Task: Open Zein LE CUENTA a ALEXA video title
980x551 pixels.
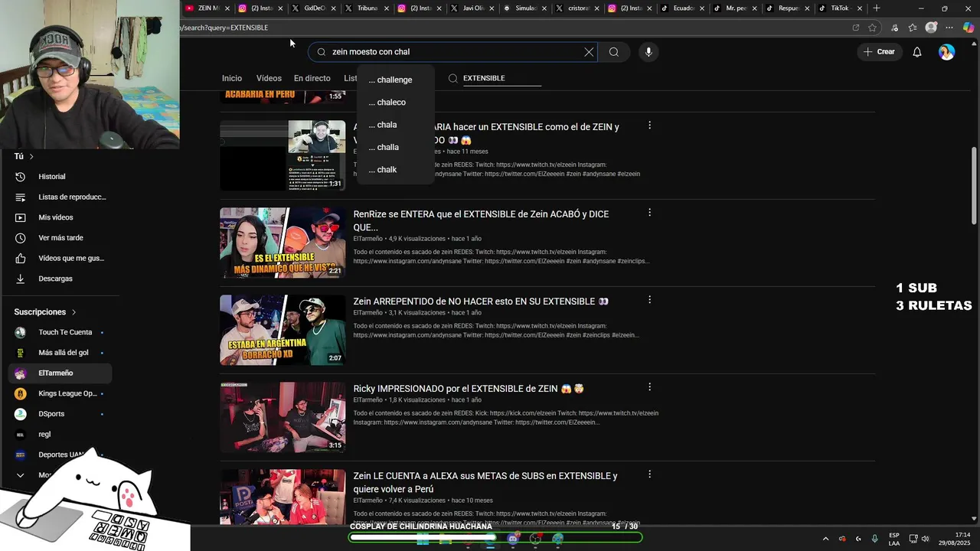Action: click(x=485, y=482)
